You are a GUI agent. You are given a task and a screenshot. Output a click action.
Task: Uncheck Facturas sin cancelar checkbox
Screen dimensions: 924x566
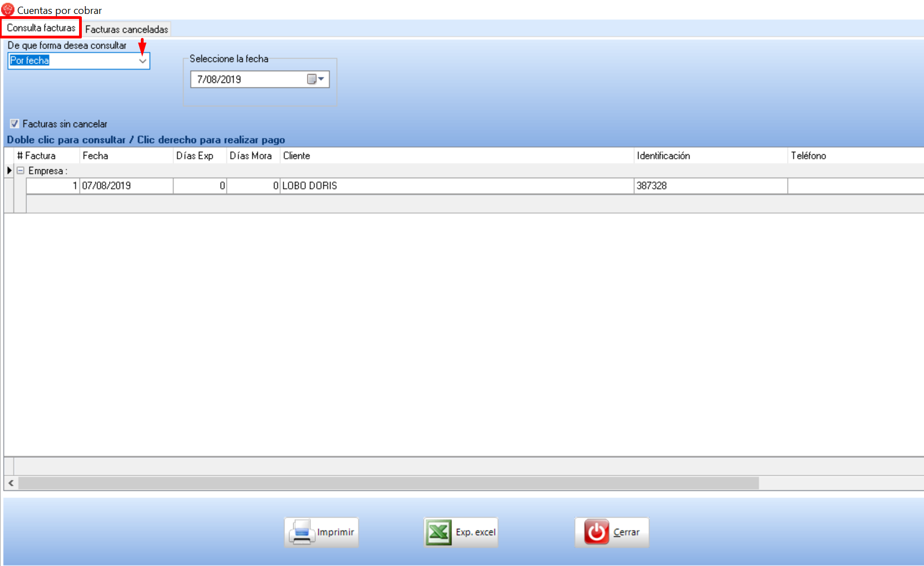(x=14, y=124)
